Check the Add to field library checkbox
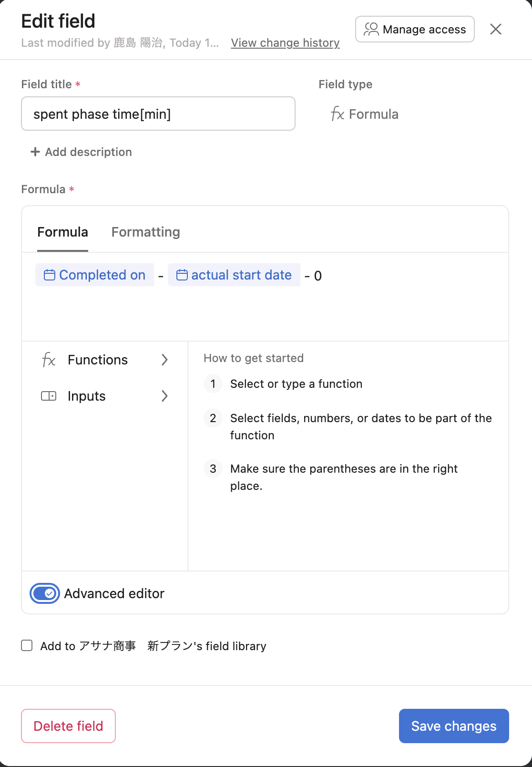Image resolution: width=532 pixels, height=767 pixels. pos(27,646)
